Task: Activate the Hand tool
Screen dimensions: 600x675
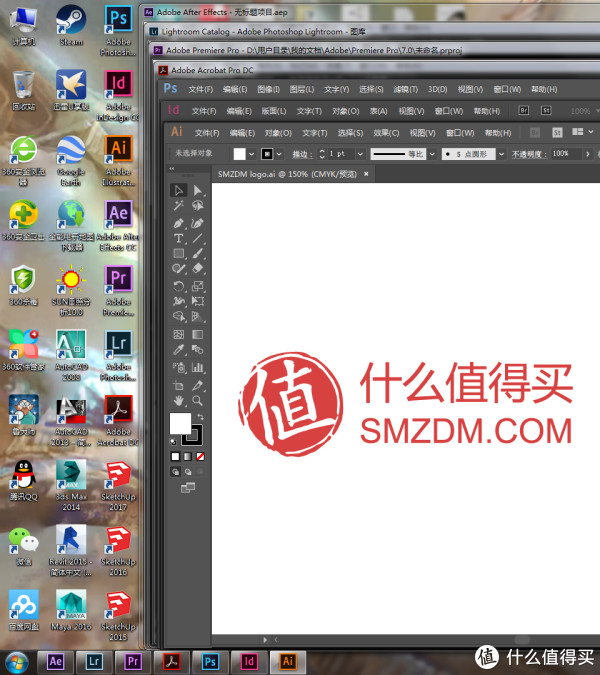Action: pos(179,401)
